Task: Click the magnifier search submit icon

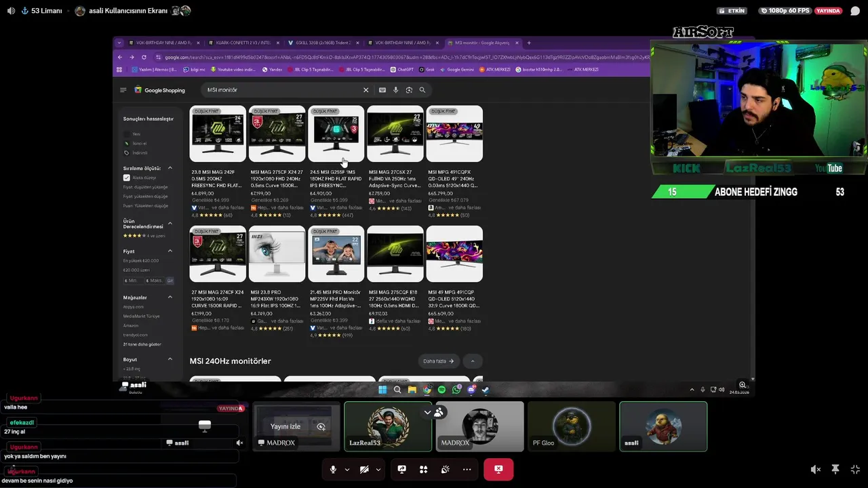Action: tap(422, 89)
